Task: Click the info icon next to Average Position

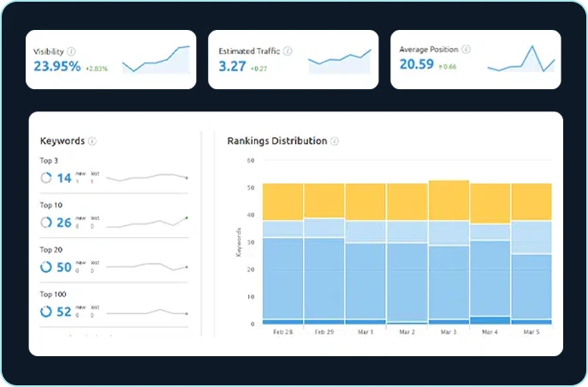Action: point(466,50)
